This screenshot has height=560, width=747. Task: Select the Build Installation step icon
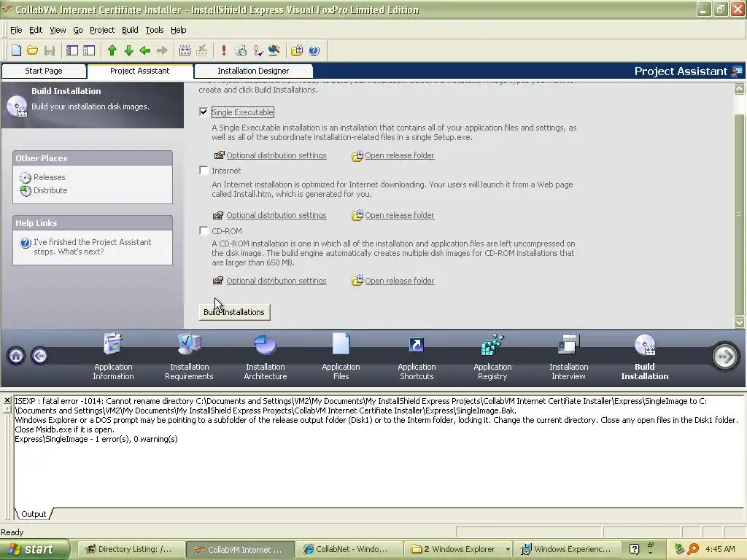[645, 357]
